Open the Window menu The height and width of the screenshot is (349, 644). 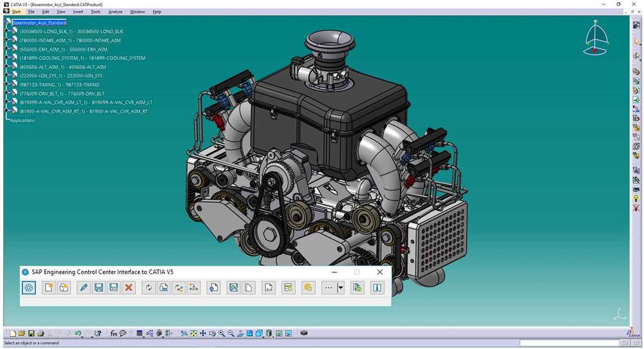pos(138,12)
